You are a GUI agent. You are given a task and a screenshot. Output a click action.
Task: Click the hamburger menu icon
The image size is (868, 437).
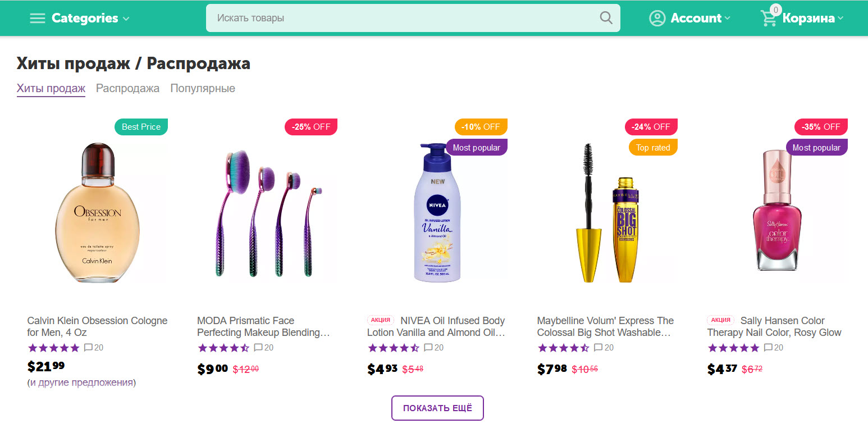pos(38,19)
